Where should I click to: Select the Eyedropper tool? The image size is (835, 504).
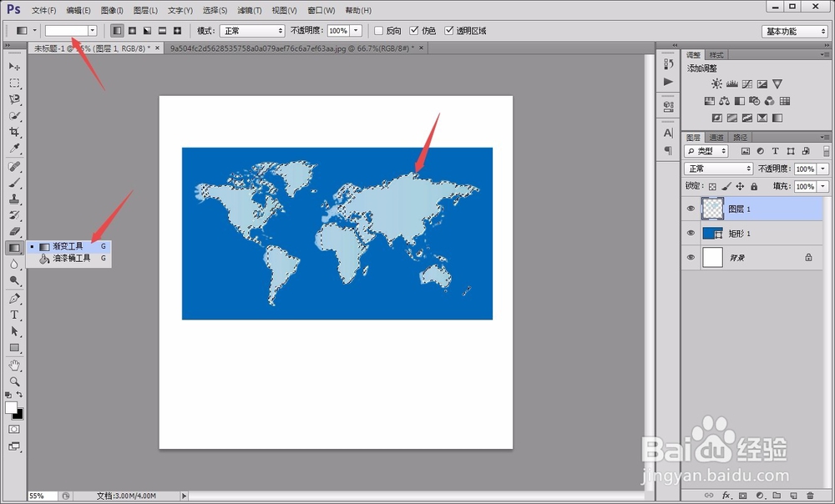(14, 149)
